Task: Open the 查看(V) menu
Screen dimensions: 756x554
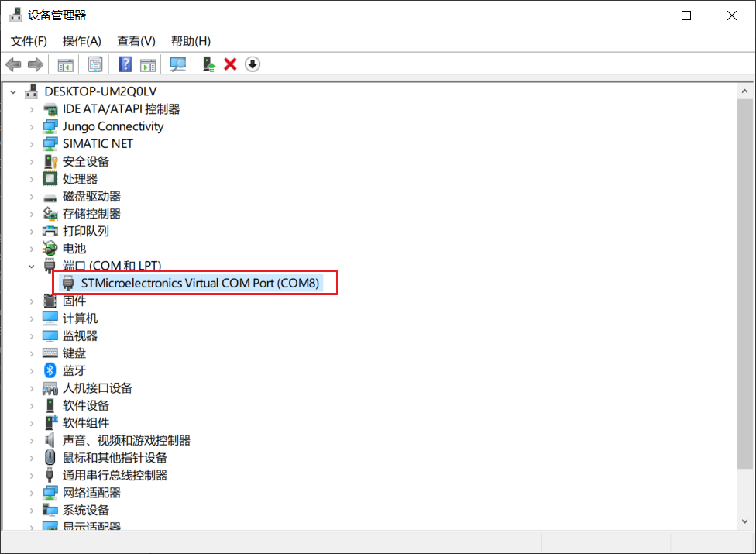Action: point(136,41)
